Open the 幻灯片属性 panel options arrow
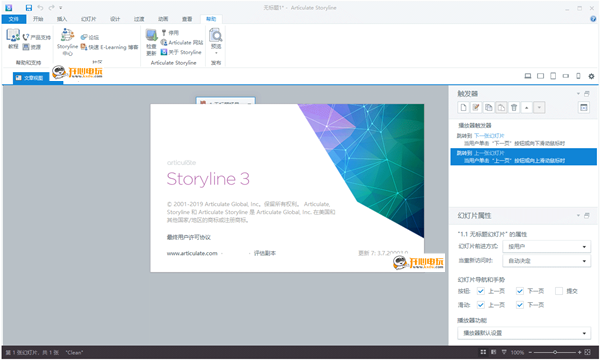Screen dimensions: 600x360 click(578, 215)
